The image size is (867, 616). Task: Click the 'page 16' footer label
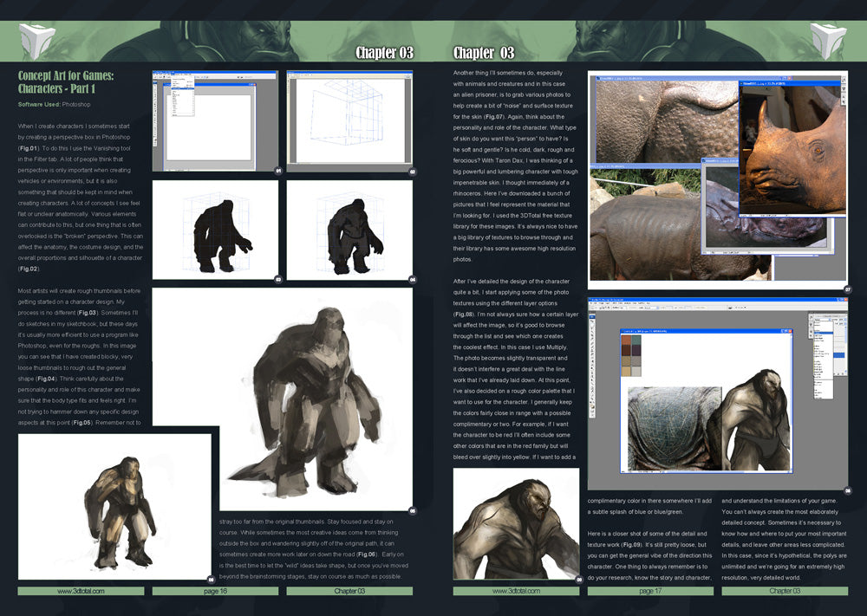(x=215, y=591)
